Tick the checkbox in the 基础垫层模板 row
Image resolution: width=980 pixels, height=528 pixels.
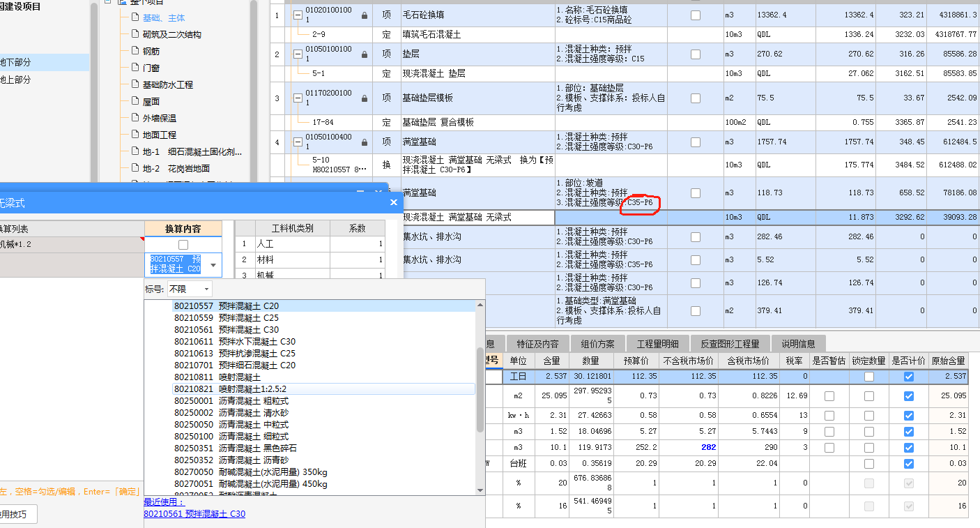[x=696, y=98]
